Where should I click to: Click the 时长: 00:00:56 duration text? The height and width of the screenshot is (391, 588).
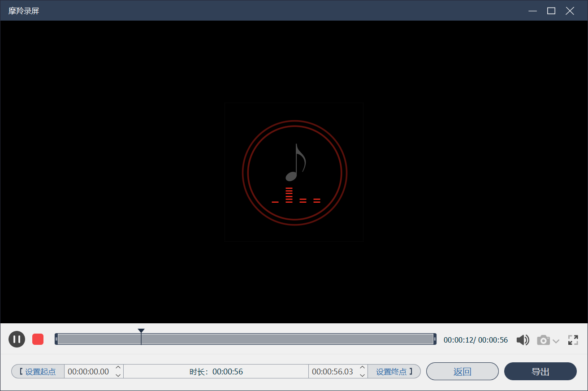click(x=216, y=372)
